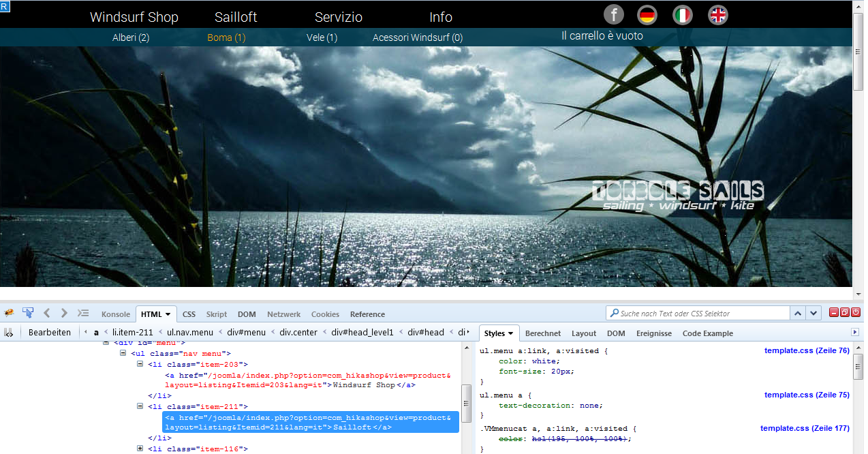This screenshot has width=868, height=454.
Task: Click the HTML panel vertical scrollbar thumb
Action: (x=467, y=405)
